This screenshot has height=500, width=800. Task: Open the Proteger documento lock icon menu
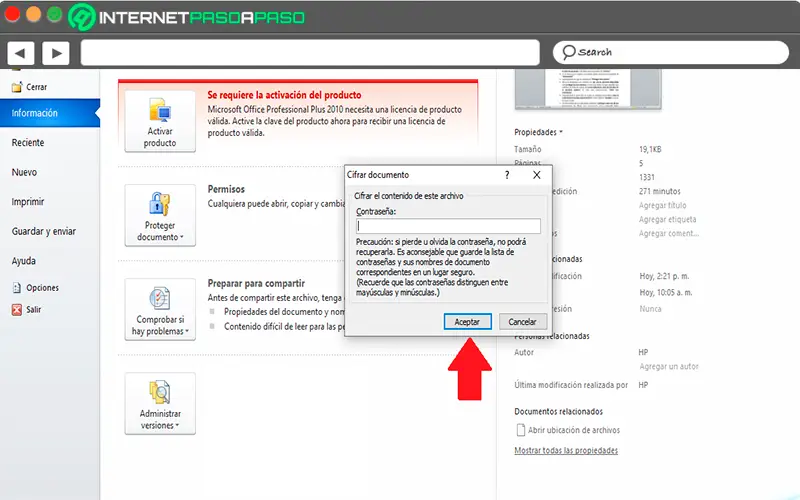pyautogui.click(x=160, y=215)
